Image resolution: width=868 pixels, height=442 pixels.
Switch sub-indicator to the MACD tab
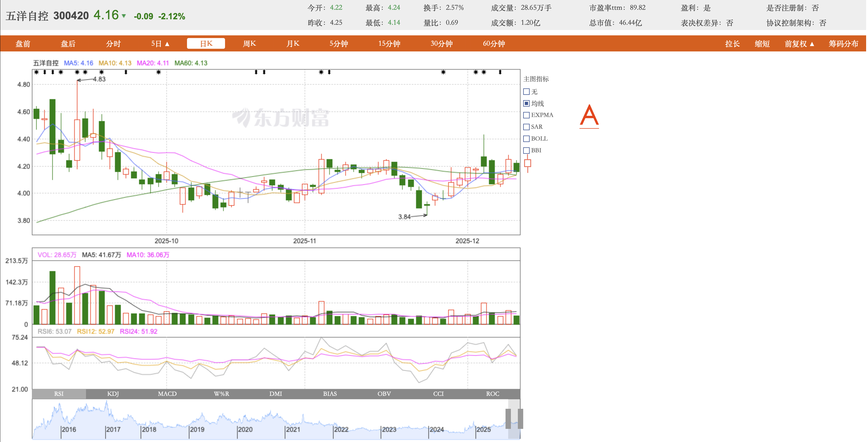point(167,394)
